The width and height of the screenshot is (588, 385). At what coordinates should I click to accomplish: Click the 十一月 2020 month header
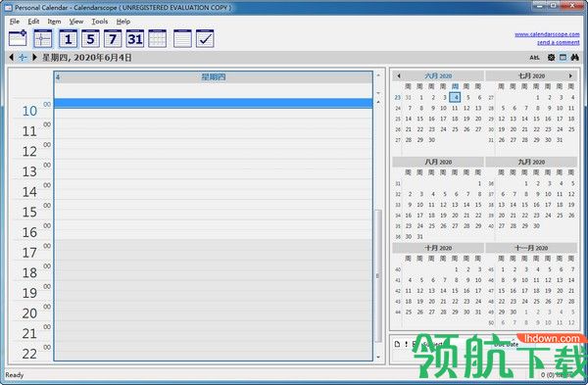click(531, 248)
